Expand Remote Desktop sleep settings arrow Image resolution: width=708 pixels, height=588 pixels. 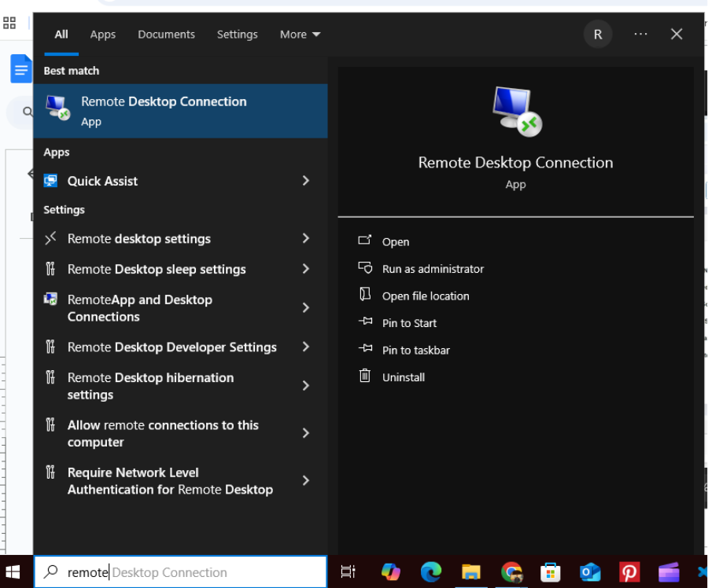tap(306, 269)
